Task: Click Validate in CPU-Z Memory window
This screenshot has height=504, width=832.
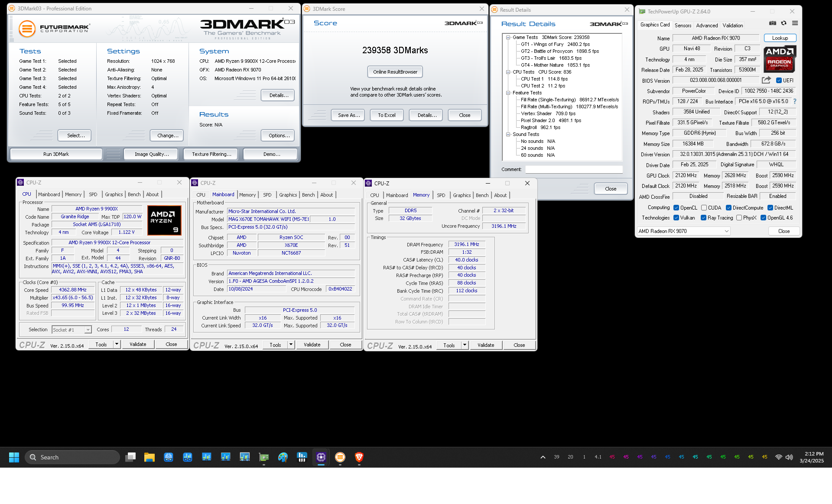Action: (x=486, y=345)
